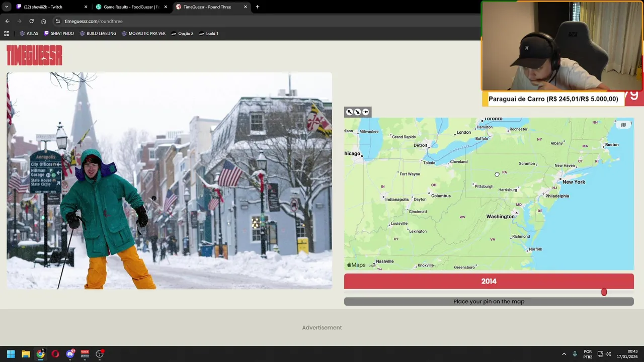Open the ATLAS bookmark
This screenshot has width=644, height=362.
29,34
